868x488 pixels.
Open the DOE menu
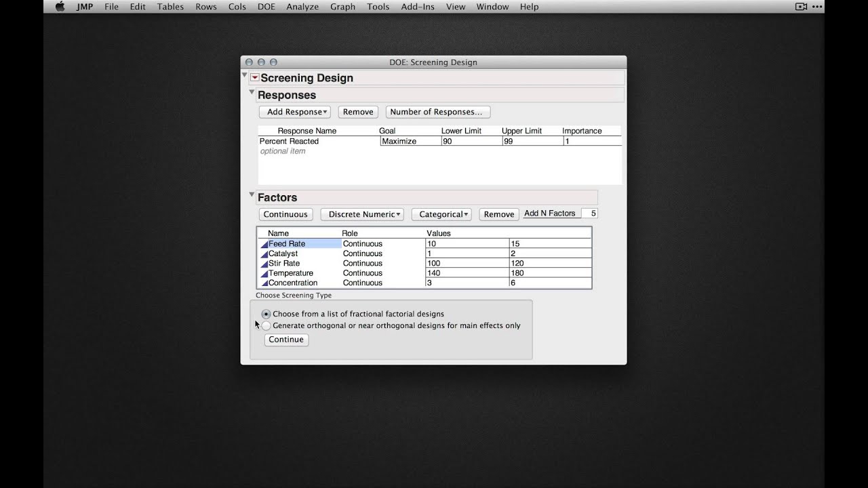(266, 7)
